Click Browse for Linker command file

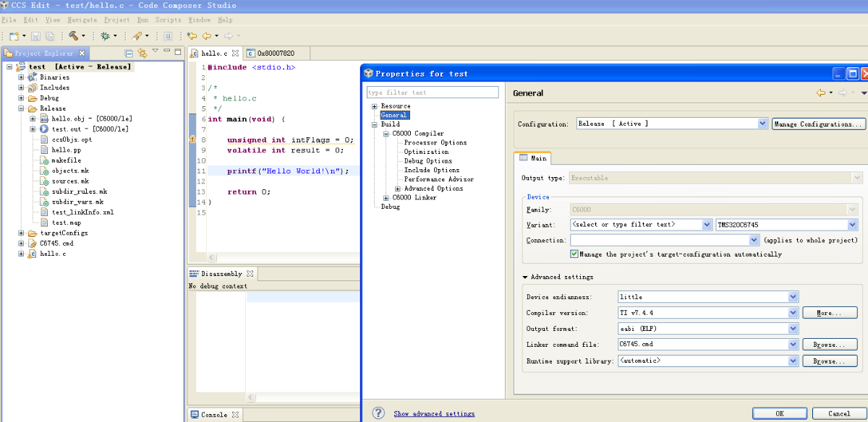pos(830,345)
